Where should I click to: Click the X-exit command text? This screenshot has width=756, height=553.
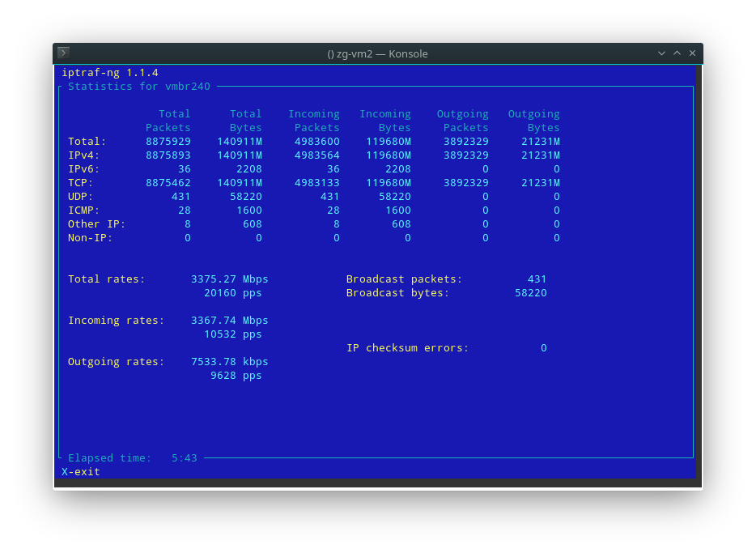(x=81, y=471)
